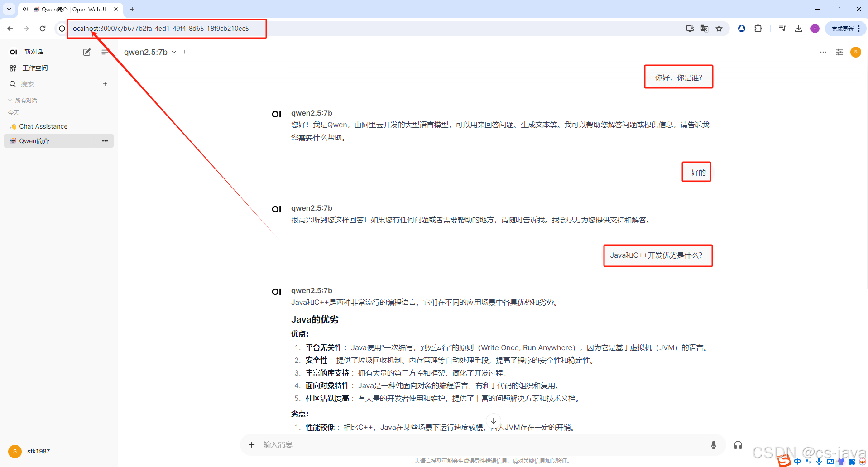
Task: Click the bold text 丰富的库支持
Action: [x=327, y=373]
